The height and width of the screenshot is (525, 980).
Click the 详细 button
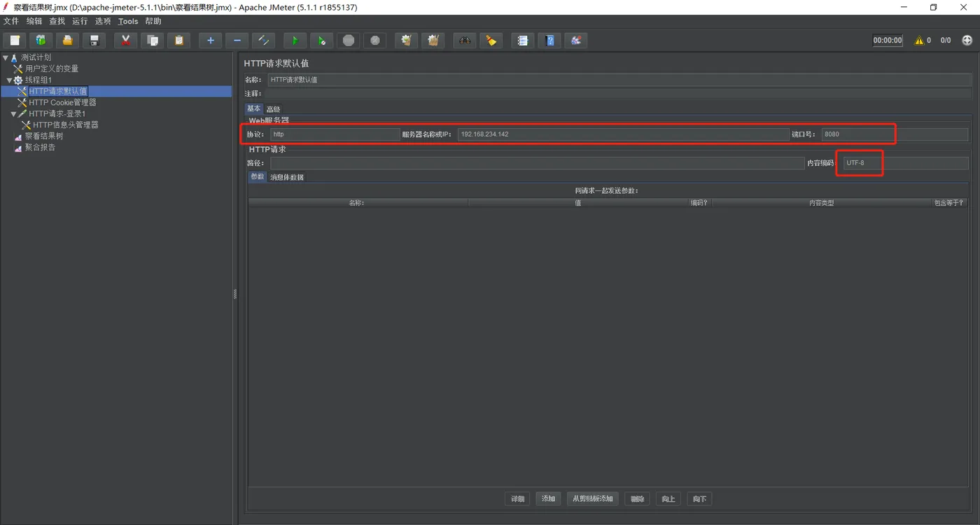[517, 499]
